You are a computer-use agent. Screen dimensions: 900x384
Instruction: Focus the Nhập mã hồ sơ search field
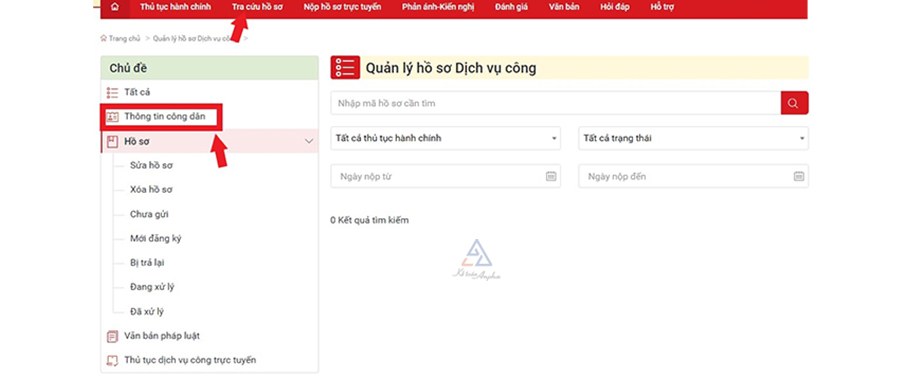tap(556, 103)
